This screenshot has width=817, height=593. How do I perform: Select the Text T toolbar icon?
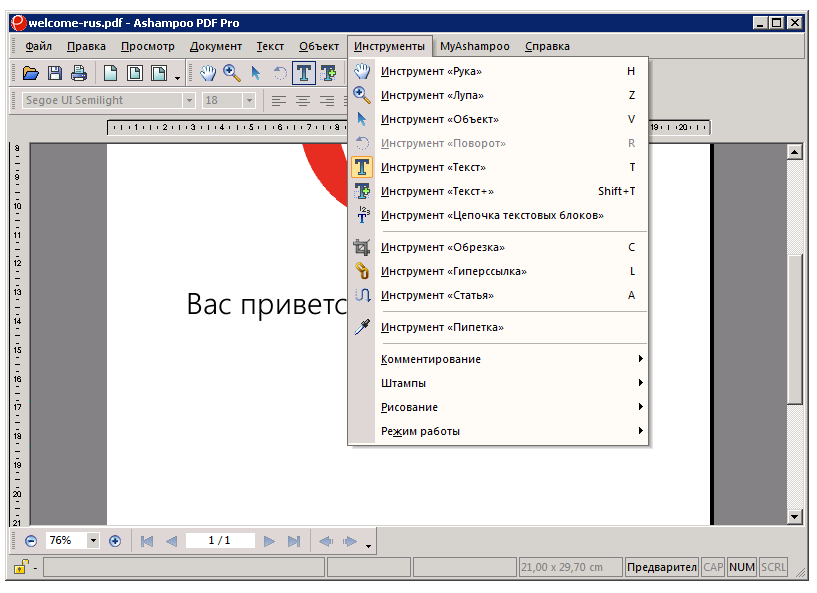point(304,73)
